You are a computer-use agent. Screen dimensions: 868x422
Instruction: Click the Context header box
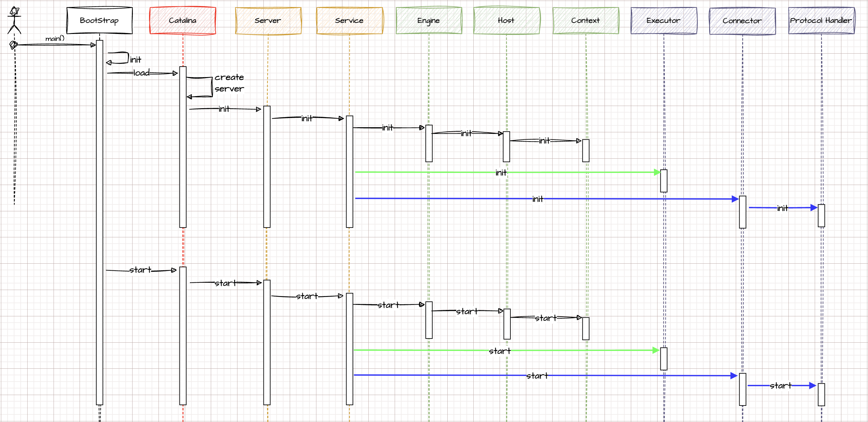pos(586,21)
